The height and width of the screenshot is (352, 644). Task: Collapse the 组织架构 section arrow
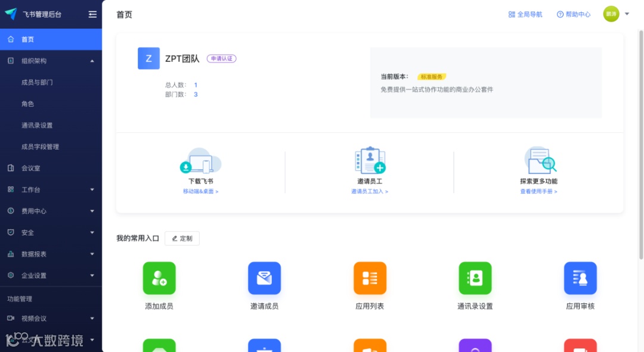click(92, 61)
